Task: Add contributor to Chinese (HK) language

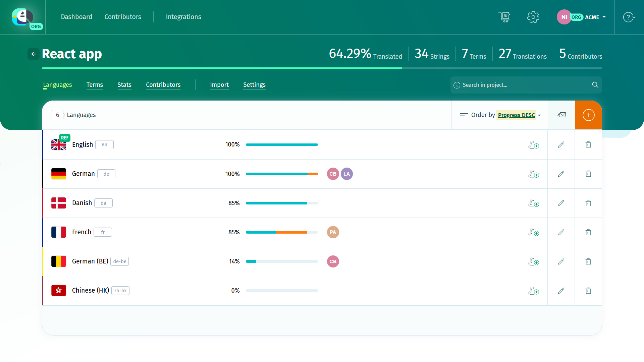Action: [534, 291]
